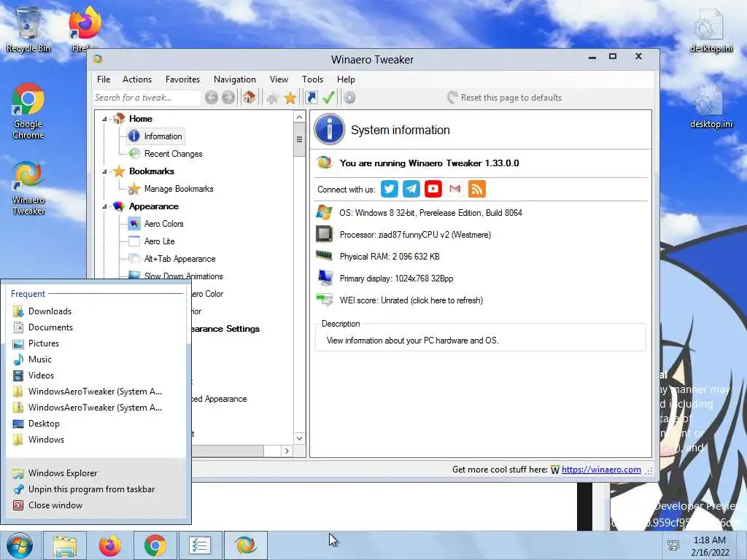The height and width of the screenshot is (560, 747).
Task: Click the Recycle Bin desktop icon
Action: 28,29
